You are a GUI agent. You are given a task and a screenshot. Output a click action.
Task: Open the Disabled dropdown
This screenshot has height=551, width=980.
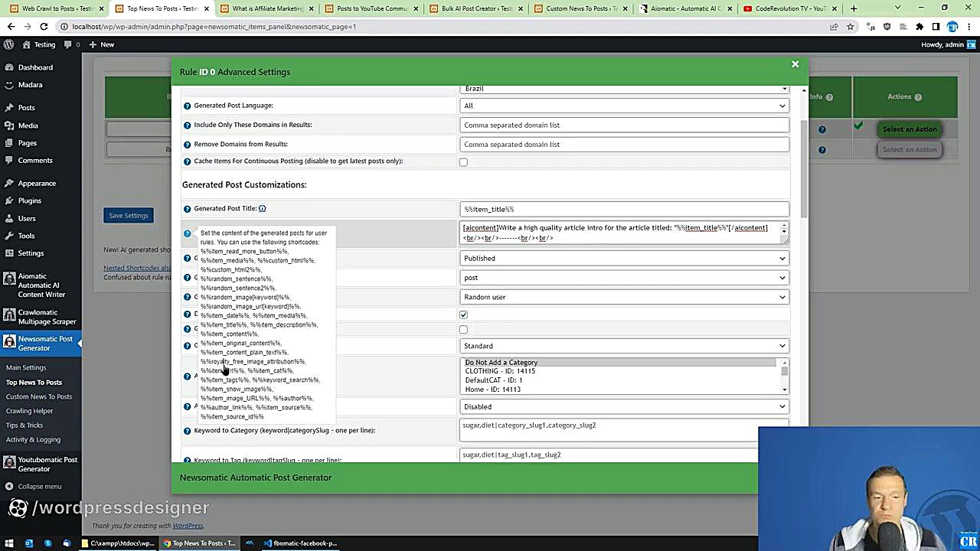pos(625,406)
